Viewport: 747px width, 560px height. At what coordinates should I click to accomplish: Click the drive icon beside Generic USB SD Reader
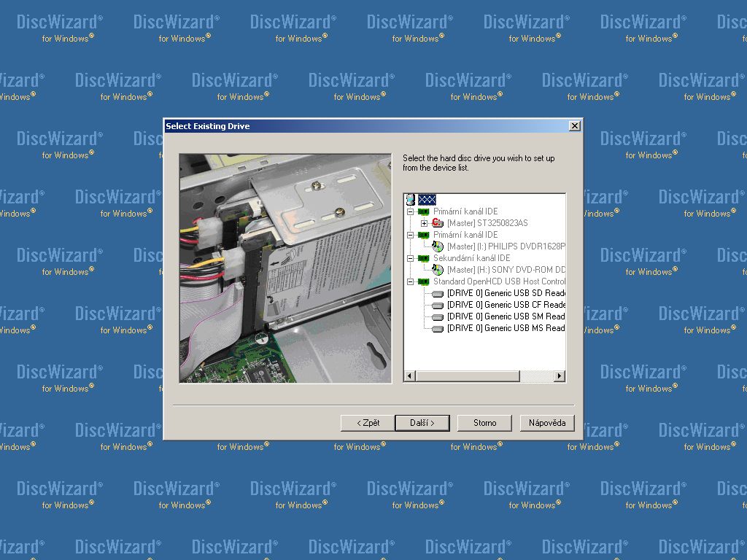pos(438,293)
